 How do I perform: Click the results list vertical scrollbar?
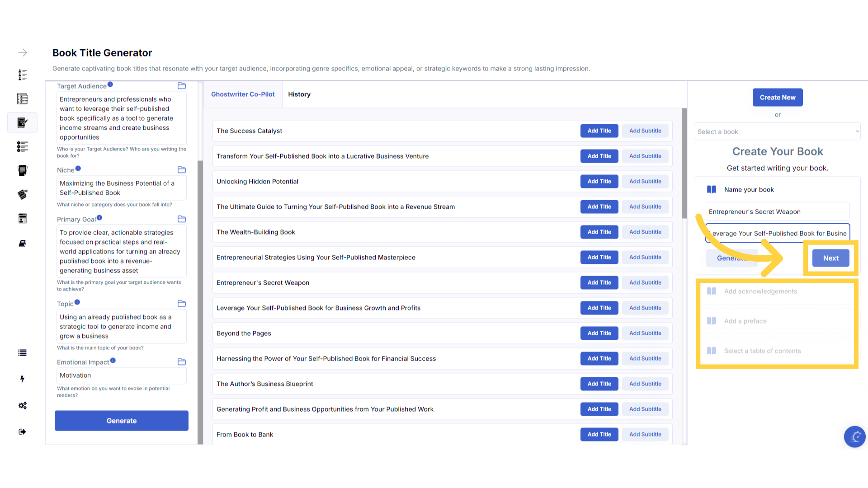(684, 163)
